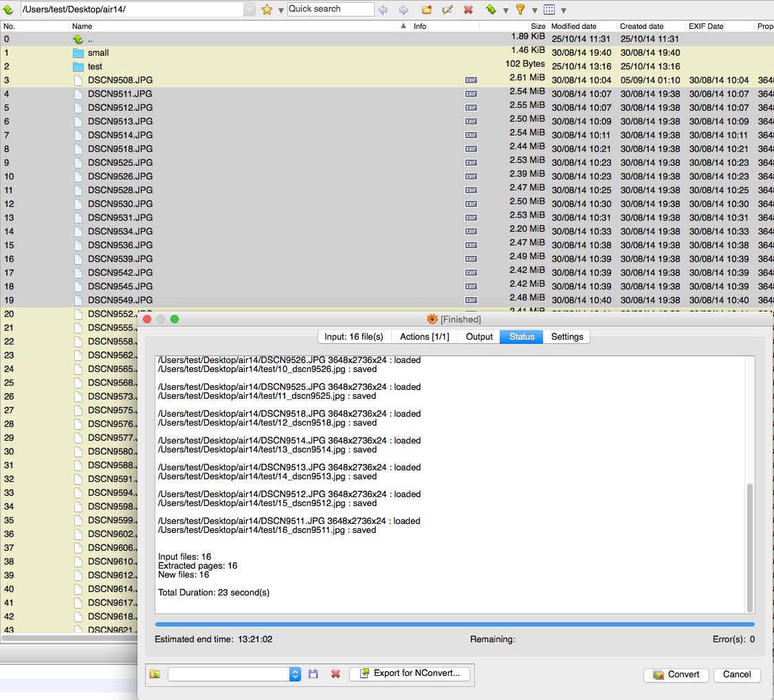Go to parent folder using green up arrow
Viewport: 774px width, 700px height.
(x=8, y=9)
